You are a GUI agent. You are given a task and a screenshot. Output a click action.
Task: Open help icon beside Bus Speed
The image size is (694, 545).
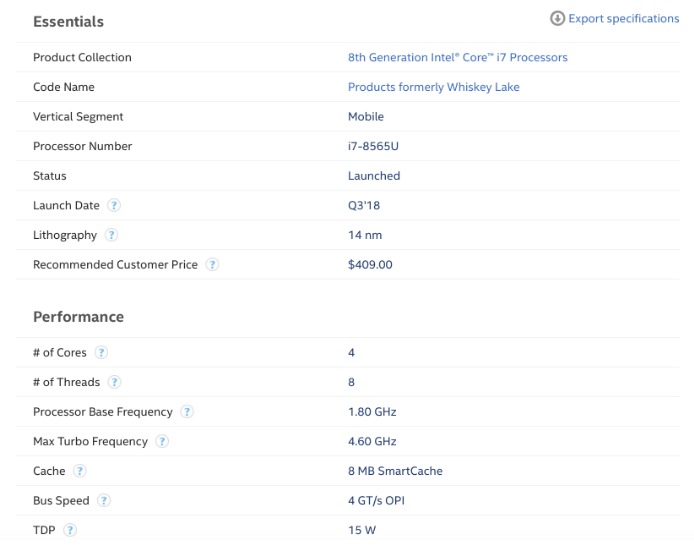[104, 501]
